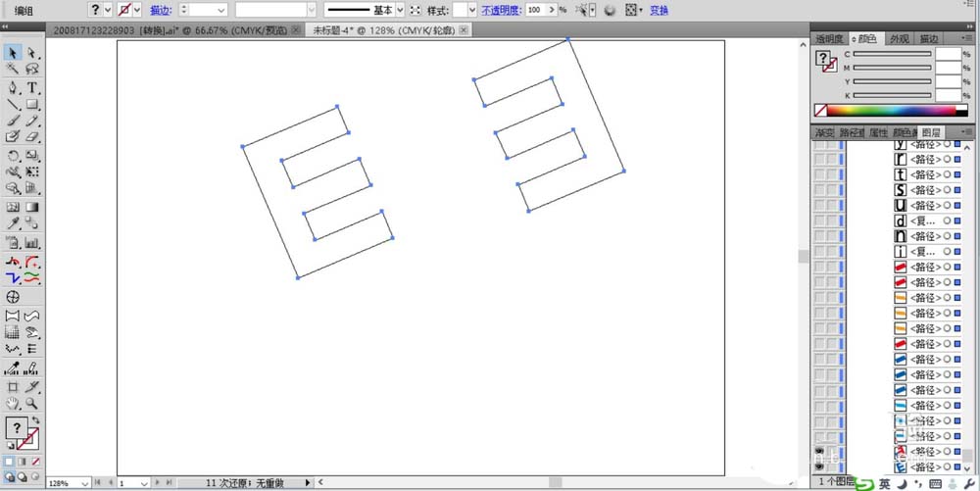980x491 pixels.
Task: Click selection square of 'U' path layer
Action: coord(956,206)
